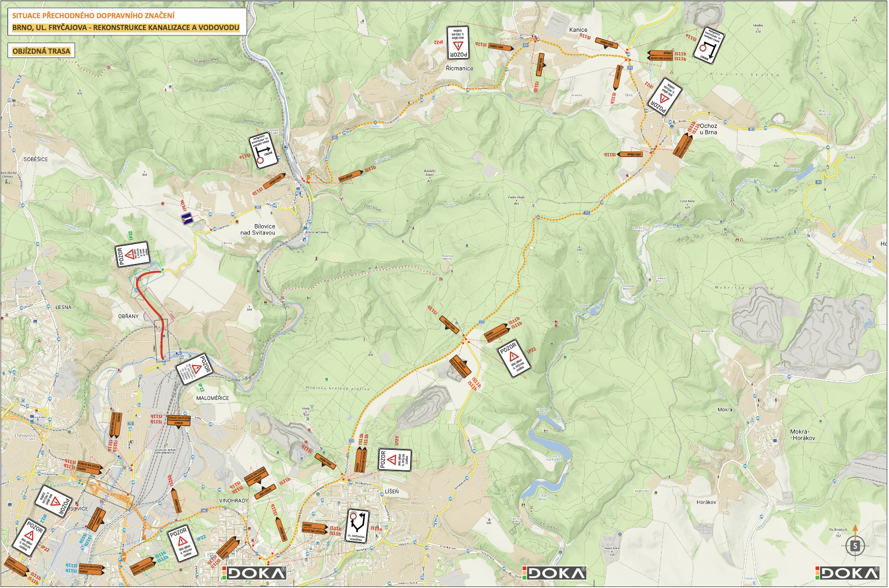Click the north compass icon marked S

(855, 547)
